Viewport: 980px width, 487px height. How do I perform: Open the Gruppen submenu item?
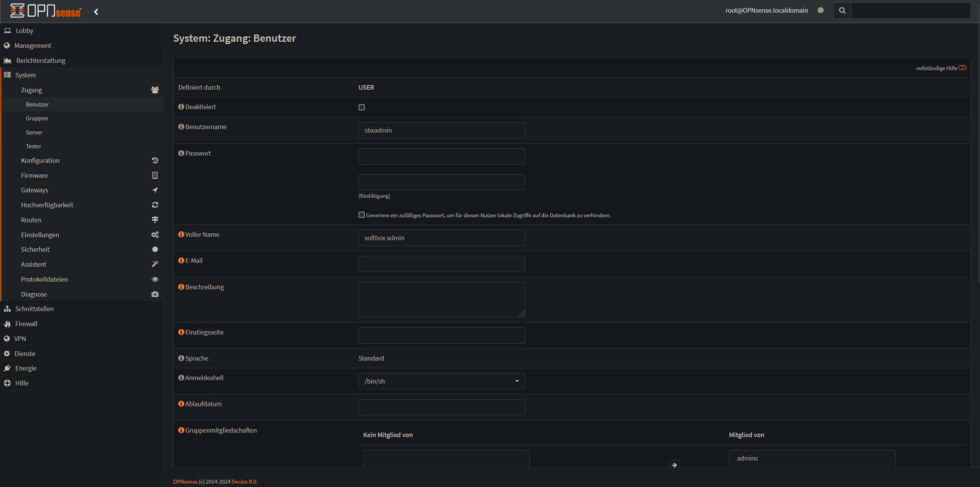[x=37, y=118]
